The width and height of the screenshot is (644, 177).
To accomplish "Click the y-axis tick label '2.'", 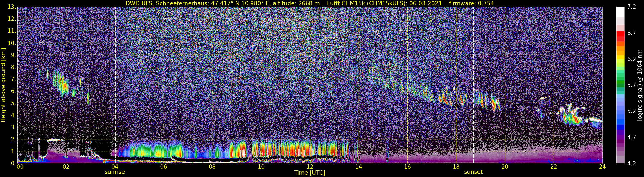I will pyautogui.click(x=14, y=139).
